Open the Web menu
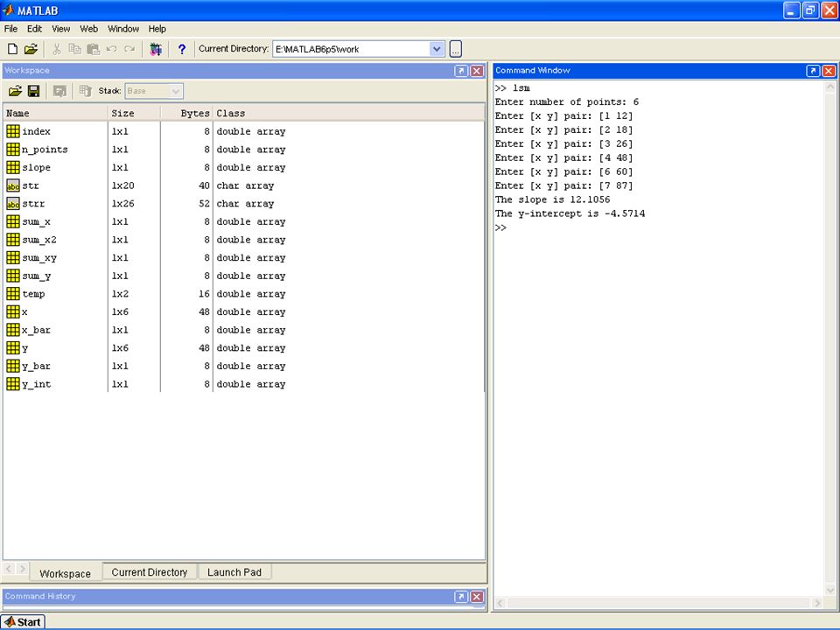This screenshot has width=840, height=630. 88,29
